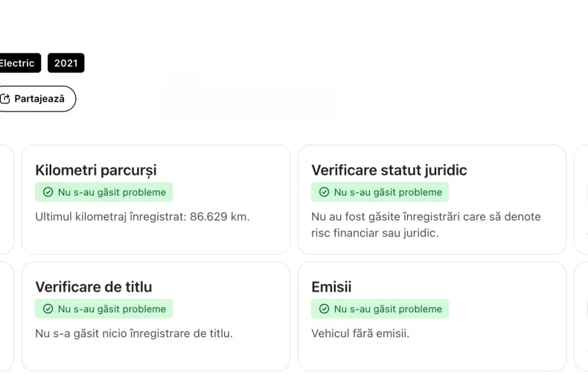Click checkmark icon in Verificare de titlu card
This screenshot has height=392, width=588.
(48, 309)
